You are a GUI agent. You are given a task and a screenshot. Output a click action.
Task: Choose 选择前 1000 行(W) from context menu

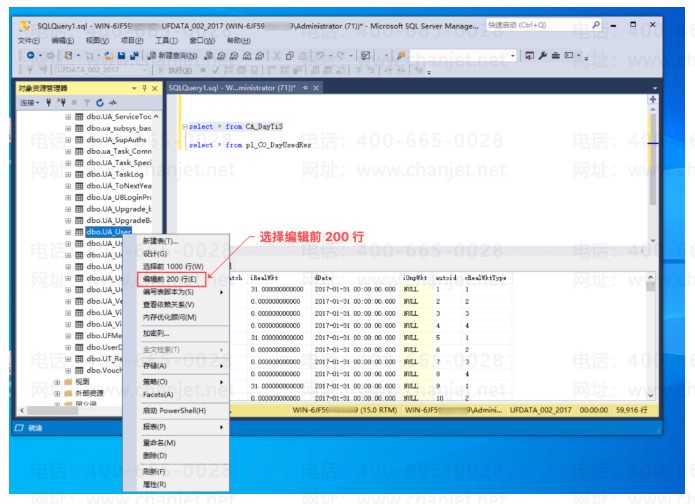click(176, 266)
